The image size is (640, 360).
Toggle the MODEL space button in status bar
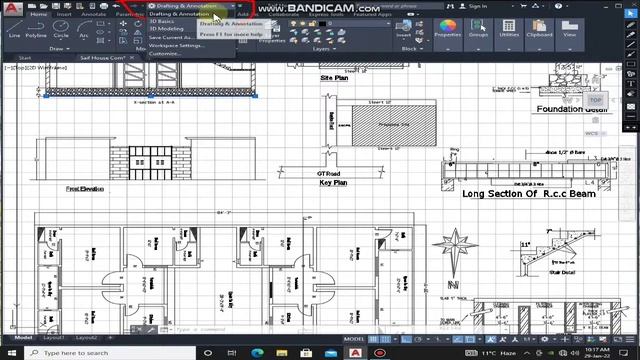(354, 339)
